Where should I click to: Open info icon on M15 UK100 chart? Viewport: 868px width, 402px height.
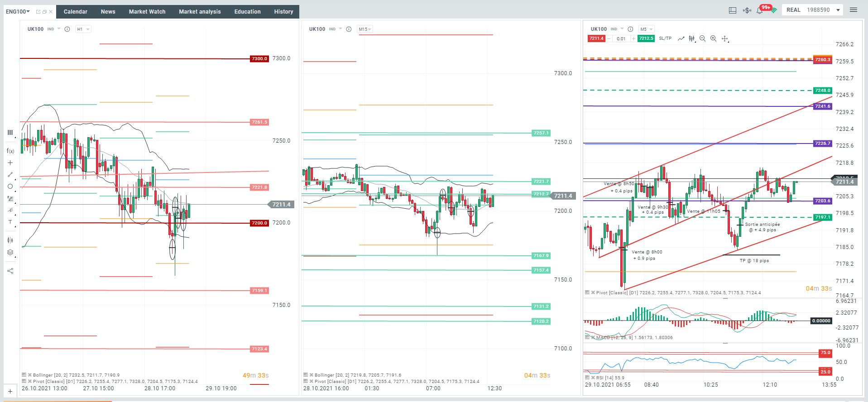pos(349,29)
